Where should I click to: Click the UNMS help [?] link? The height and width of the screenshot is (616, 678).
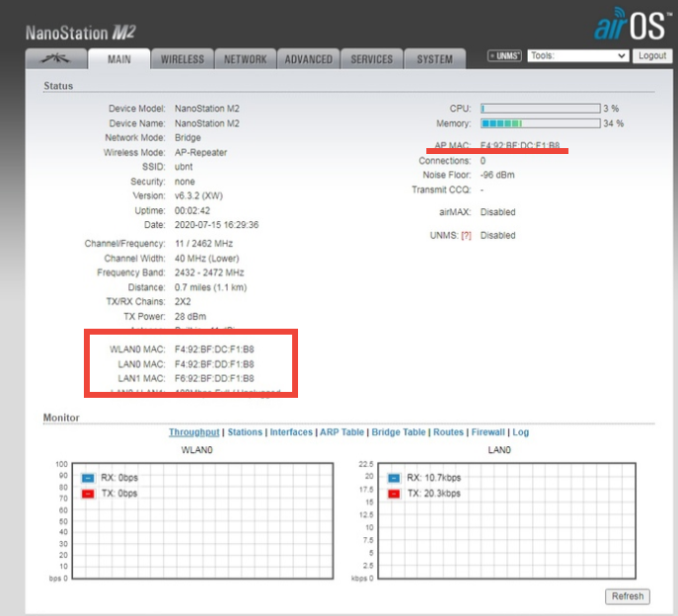coord(466,236)
